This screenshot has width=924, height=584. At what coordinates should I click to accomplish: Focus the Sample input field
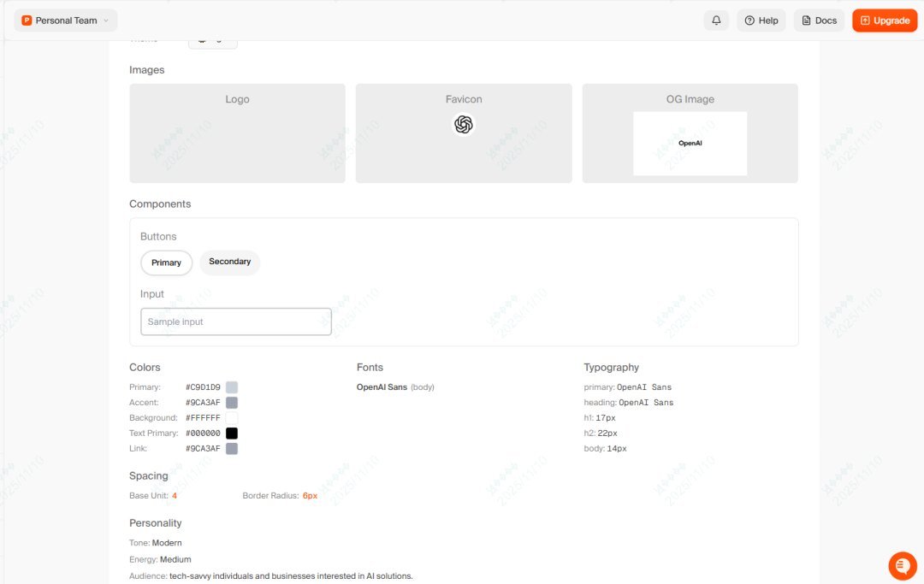click(236, 321)
